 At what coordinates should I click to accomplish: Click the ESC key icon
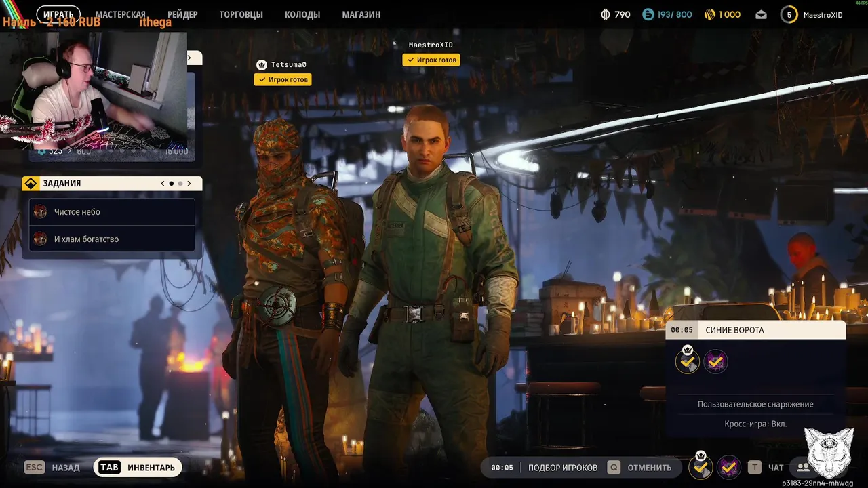coord(35,468)
